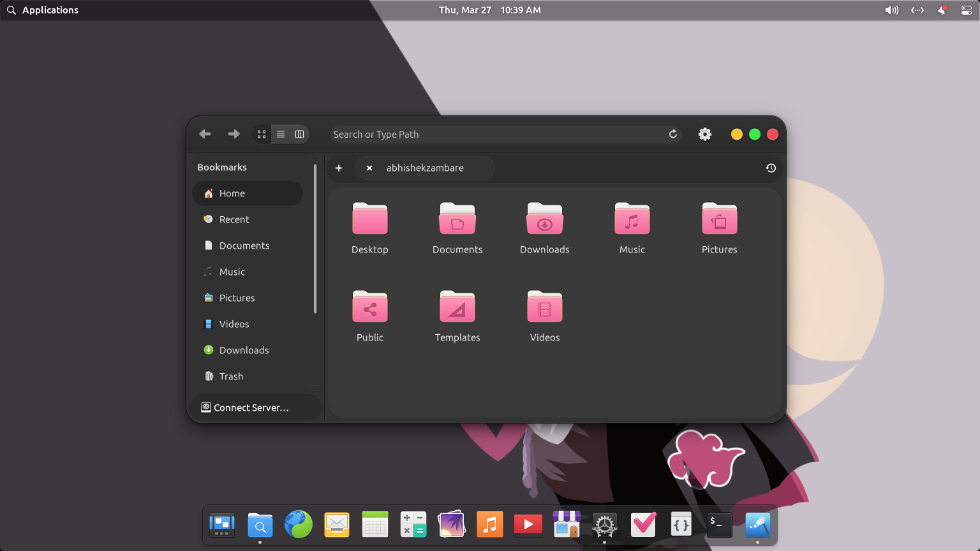The width and height of the screenshot is (980, 551).
Task: Select the Downloads folder icon in main pane
Action: (x=545, y=219)
